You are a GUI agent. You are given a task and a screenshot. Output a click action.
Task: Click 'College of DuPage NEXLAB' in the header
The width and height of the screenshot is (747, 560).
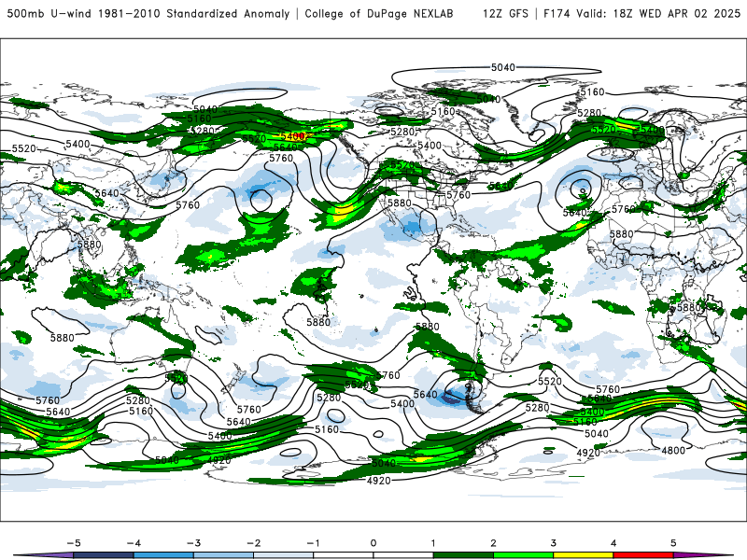point(379,13)
